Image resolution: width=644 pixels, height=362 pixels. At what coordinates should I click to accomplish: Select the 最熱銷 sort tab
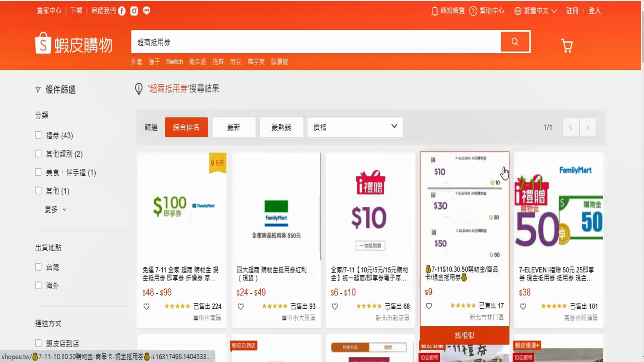click(281, 127)
